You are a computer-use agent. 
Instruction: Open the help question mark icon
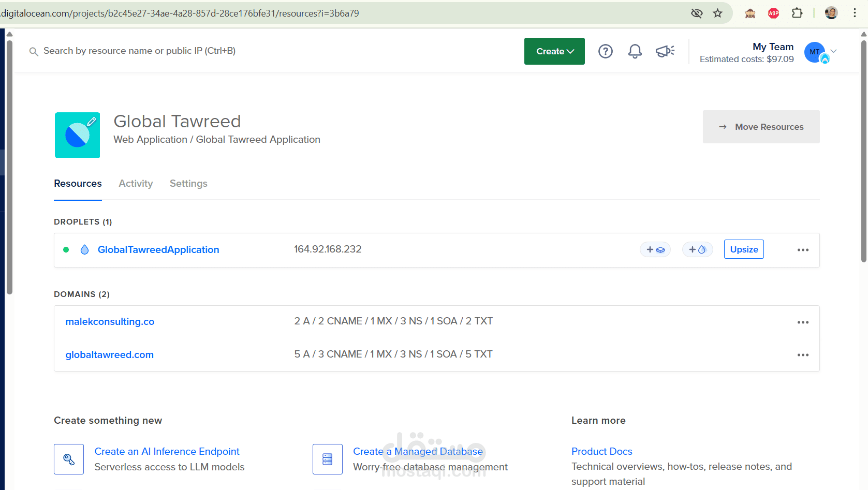[606, 51]
